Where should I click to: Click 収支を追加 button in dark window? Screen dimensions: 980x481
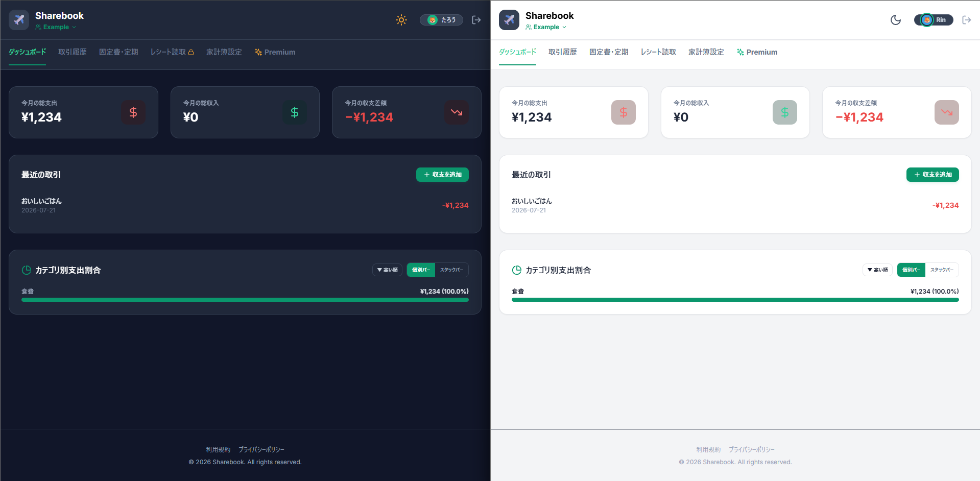coord(442,175)
